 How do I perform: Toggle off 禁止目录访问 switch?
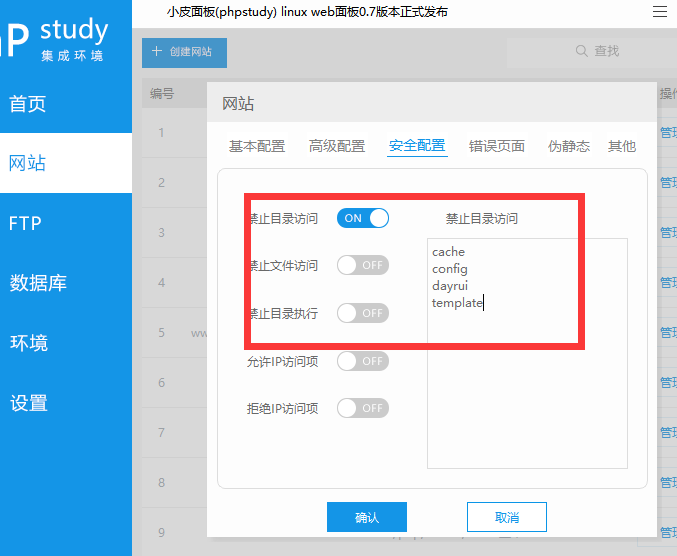click(363, 218)
